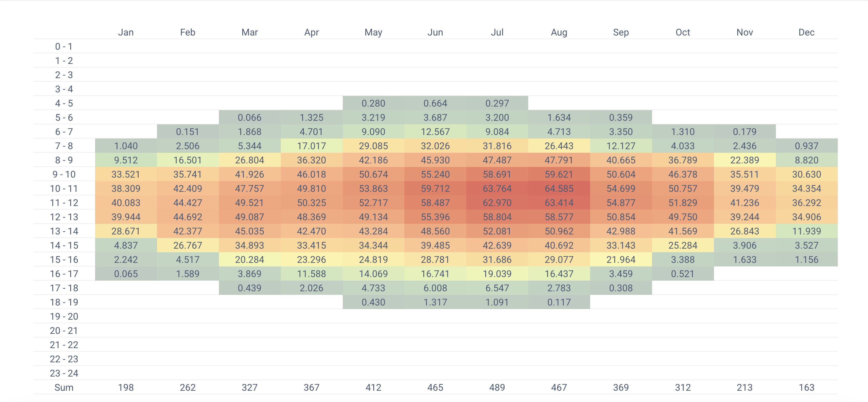Screen dimensions: 868x402
Task: Click cell value 0.439 in Mar
Action: coord(250,288)
